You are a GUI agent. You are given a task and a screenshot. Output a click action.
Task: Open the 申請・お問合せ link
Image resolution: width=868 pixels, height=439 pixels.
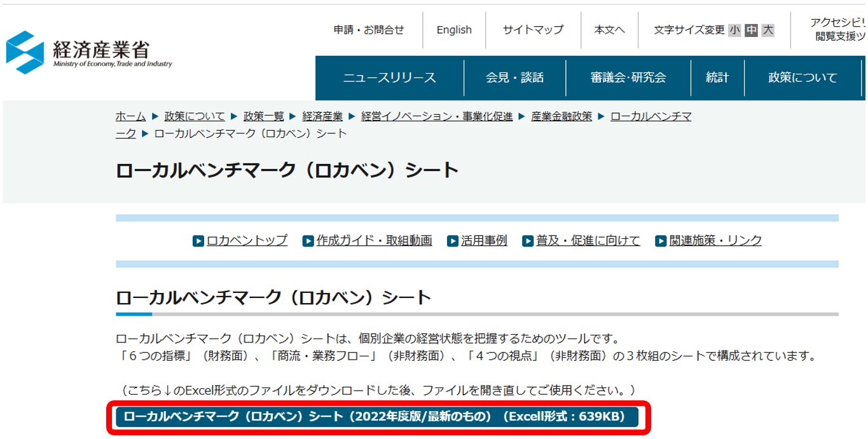pyautogui.click(x=369, y=30)
